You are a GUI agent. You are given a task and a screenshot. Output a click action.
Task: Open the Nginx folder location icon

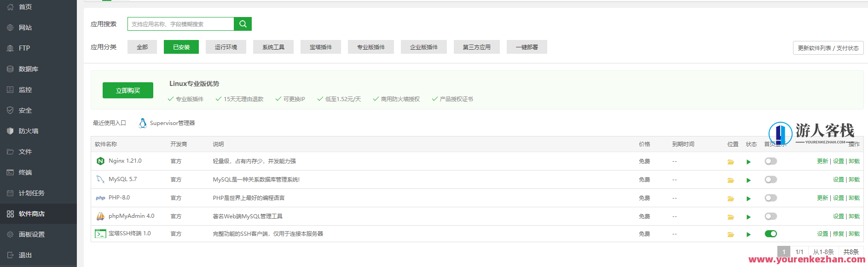coord(730,162)
